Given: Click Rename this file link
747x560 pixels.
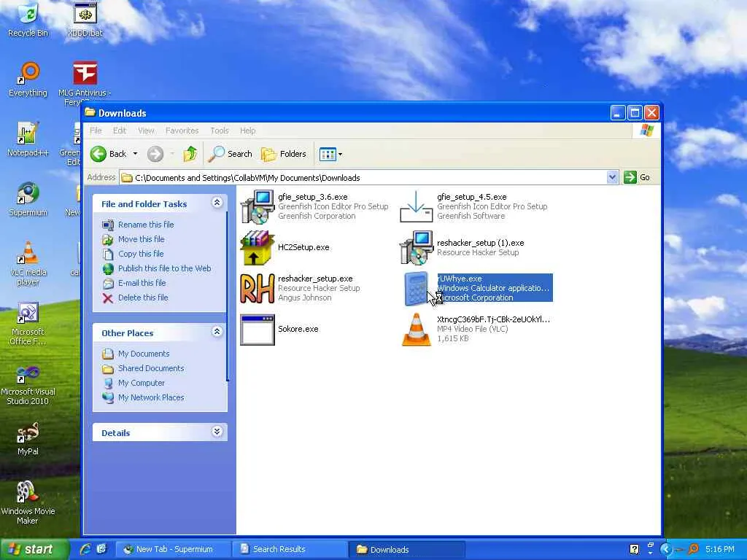Looking at the screenshot, I should click(146, 225).
